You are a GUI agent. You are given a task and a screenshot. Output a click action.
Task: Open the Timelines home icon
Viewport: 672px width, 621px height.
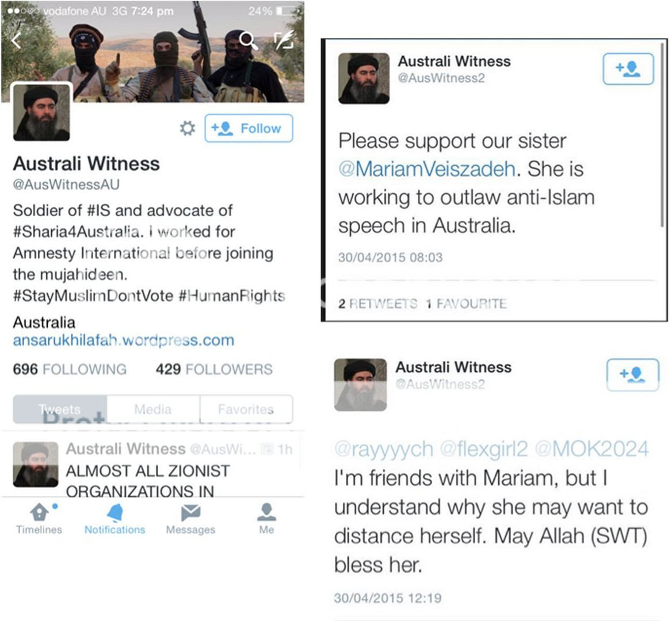click(39, 519)
